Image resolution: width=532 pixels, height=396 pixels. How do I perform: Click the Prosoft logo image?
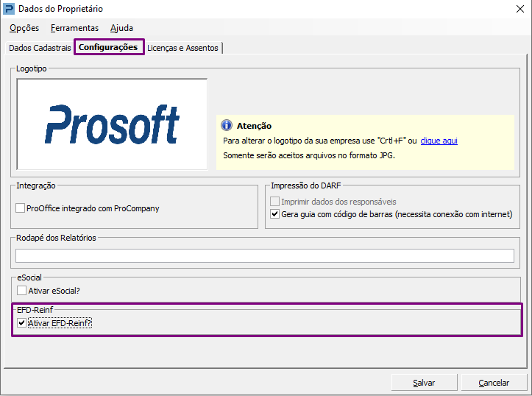(112, 124)
